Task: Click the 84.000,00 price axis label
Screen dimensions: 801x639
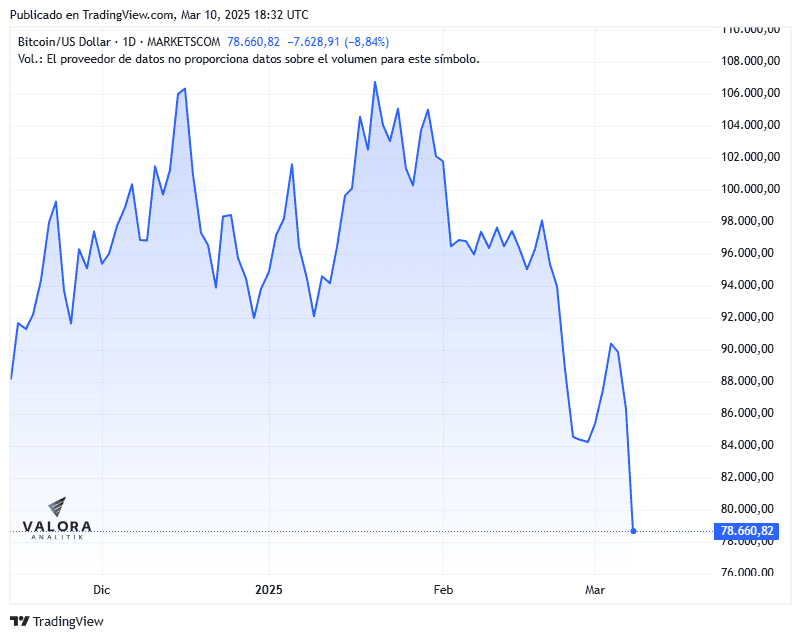Action: click(x=747, y=445)
